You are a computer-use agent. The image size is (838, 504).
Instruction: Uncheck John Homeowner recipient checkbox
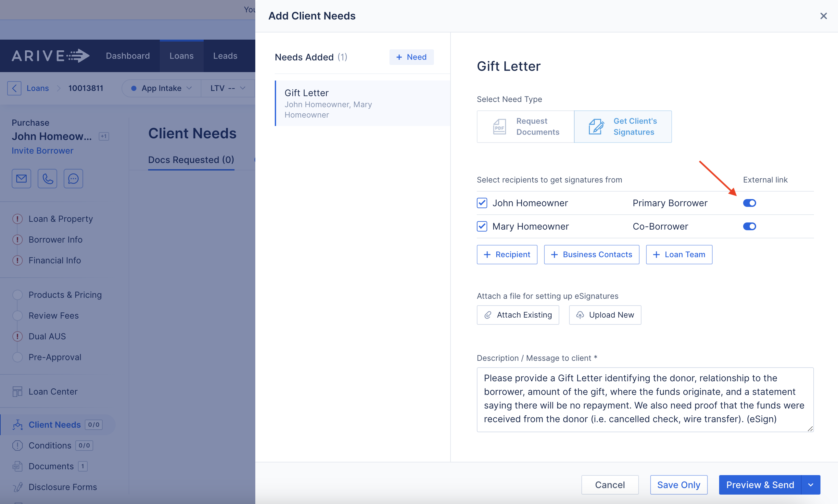tap(482, 203)
